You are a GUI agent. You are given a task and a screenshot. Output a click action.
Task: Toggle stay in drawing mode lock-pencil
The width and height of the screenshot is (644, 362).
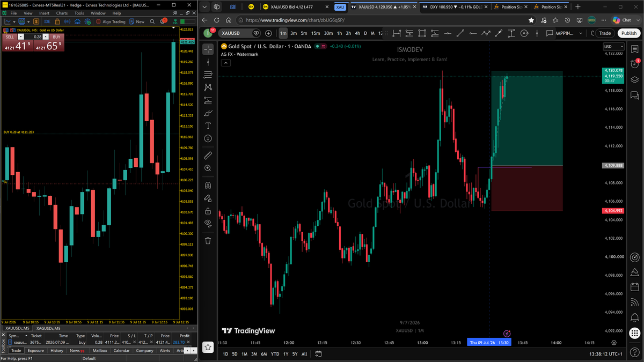[208, 198]
